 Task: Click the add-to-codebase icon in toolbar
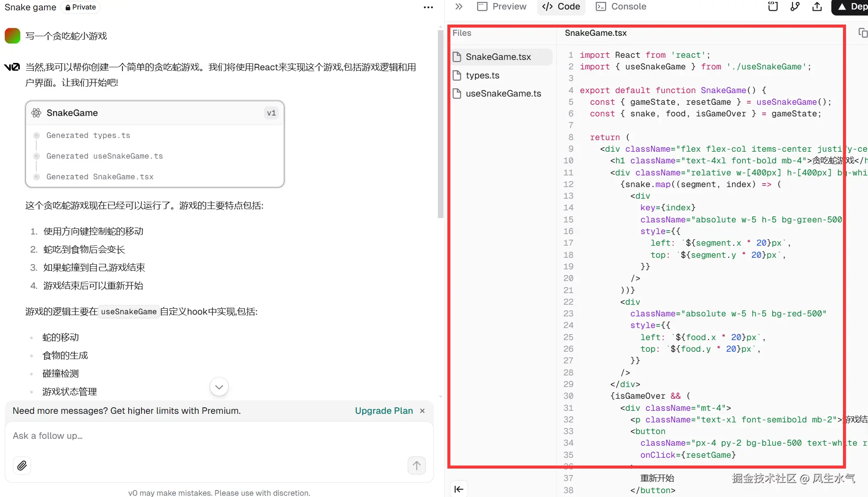(x=773, y=6)
